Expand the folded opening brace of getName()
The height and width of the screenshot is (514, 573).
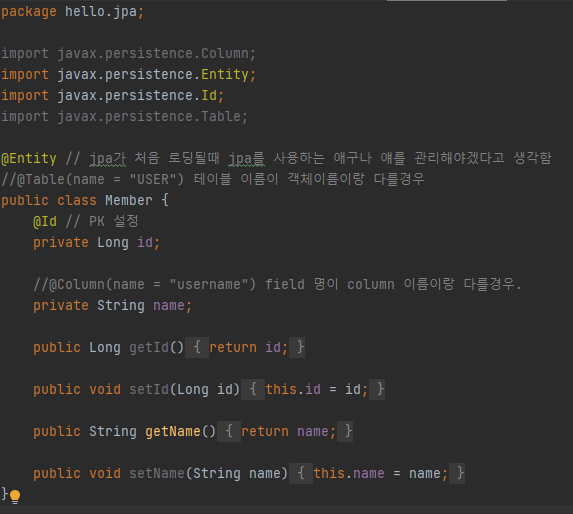click(229, 431)
